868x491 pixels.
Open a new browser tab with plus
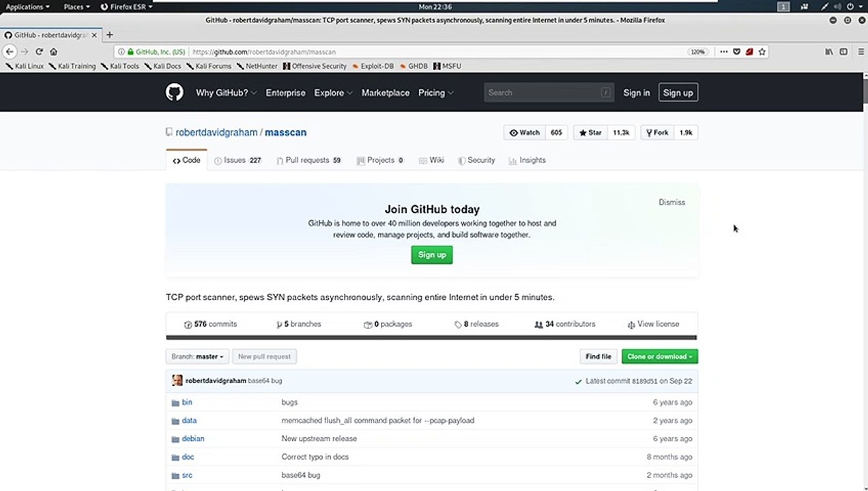(x=109, y=35)
